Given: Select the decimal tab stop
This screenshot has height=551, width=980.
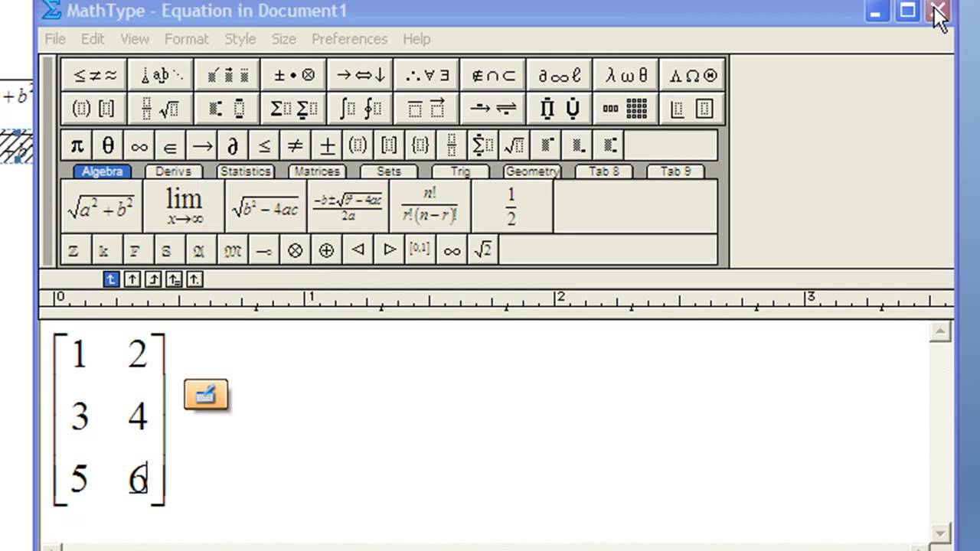Looking at the screenshot, I should click(194, 279).
